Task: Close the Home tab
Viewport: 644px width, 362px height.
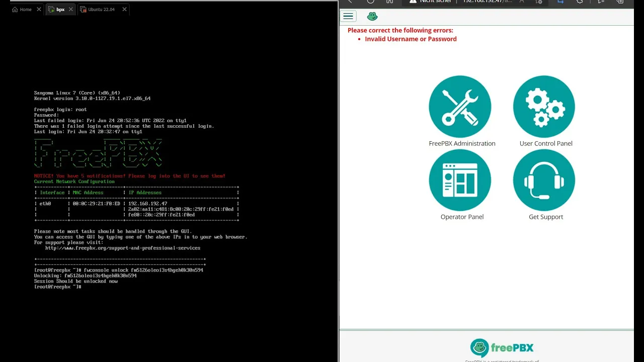Action: (39, 10)
